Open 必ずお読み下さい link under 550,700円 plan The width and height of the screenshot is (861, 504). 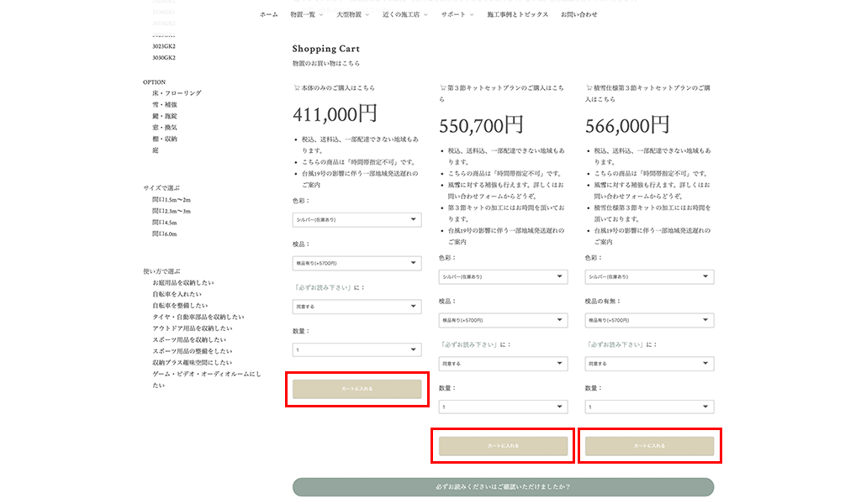467,345
